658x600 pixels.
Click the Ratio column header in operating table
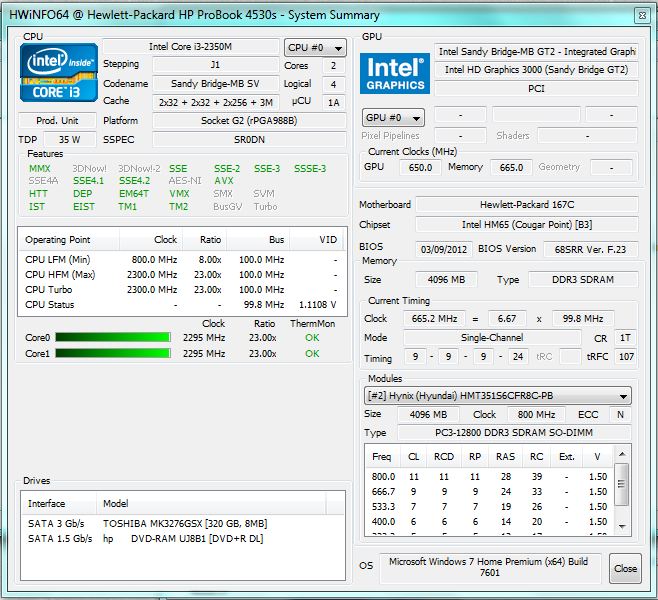205,240
